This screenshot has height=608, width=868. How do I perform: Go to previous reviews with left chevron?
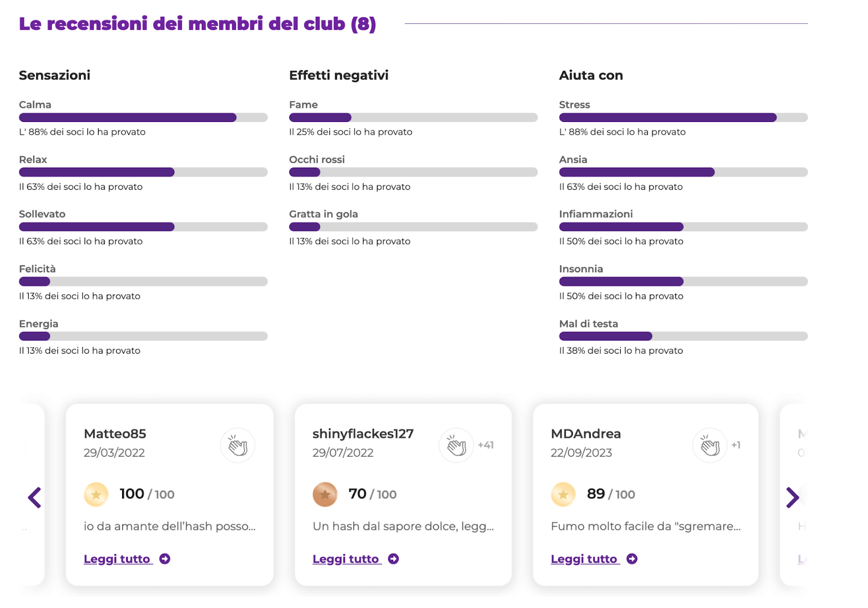point(35,497)
